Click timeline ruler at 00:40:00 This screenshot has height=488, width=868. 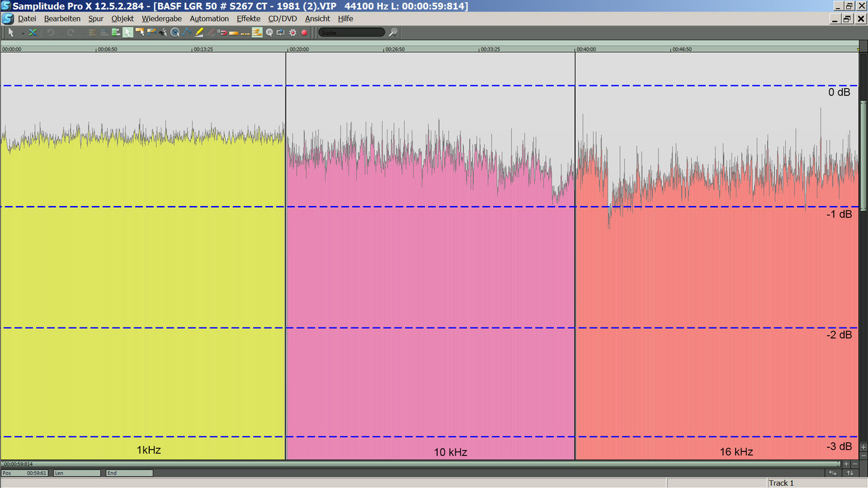(x=586, y=49)
